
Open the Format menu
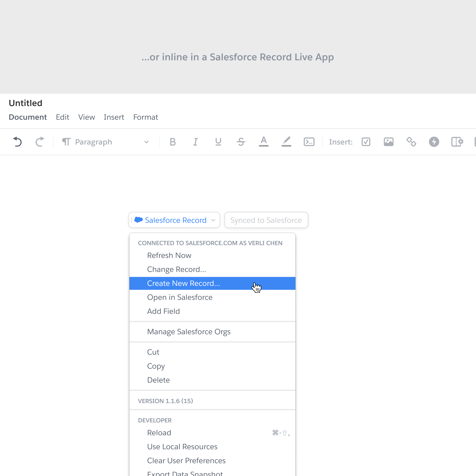click(146, 117)
